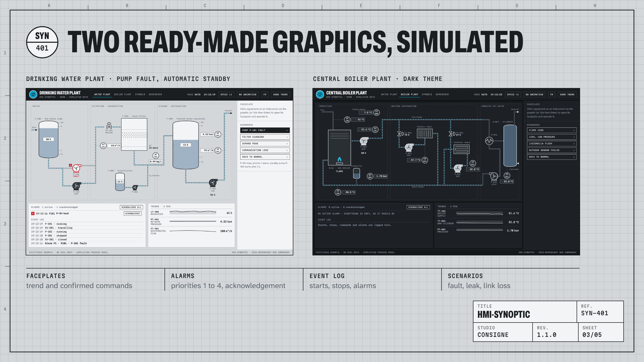Toggle NO ANIMATION in boiler plant window

(534, 95)
